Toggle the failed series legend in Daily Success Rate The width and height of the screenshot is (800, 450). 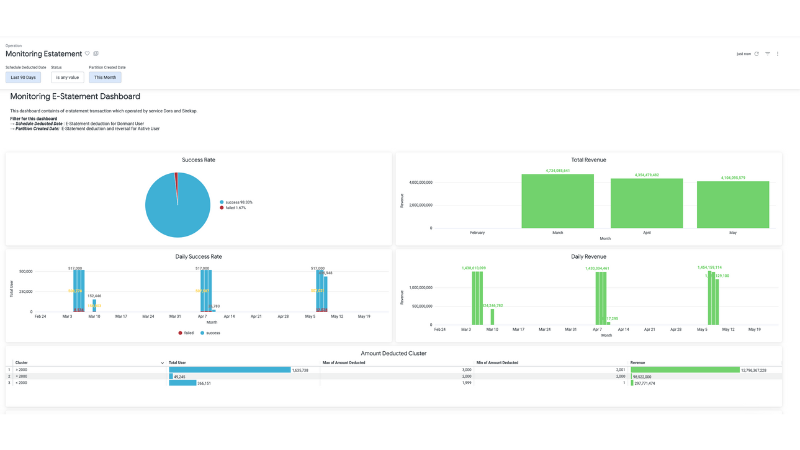(186, 333)
